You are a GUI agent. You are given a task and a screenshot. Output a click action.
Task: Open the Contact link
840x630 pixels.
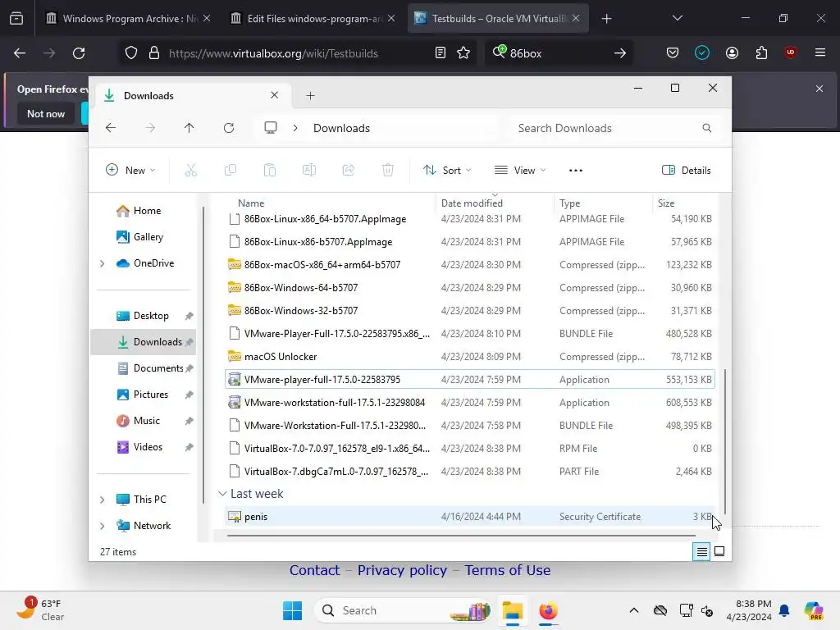pos(314,571)
